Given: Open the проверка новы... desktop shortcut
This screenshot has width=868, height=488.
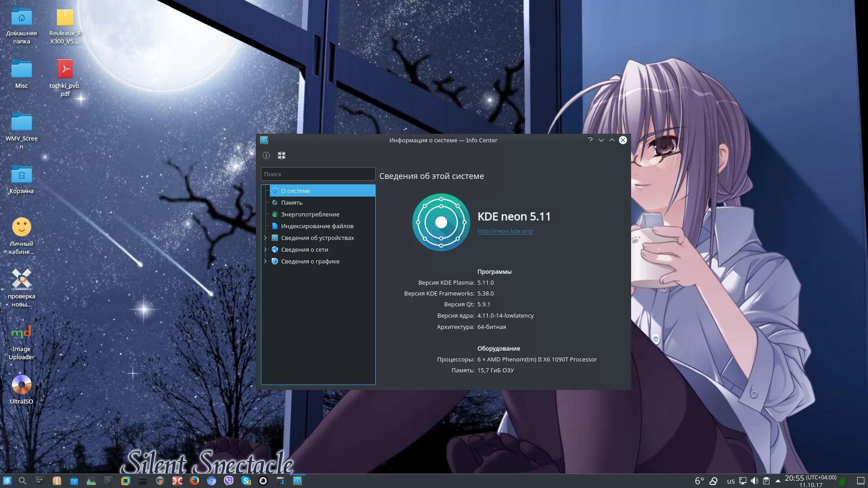Looking at the screenshot, I should click(21, 288).
